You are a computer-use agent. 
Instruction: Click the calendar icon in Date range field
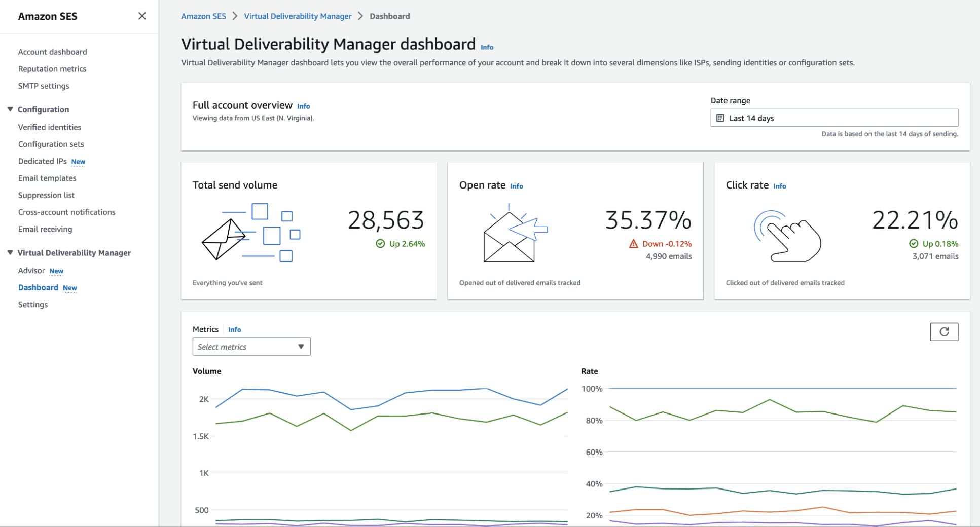(720, 118)
